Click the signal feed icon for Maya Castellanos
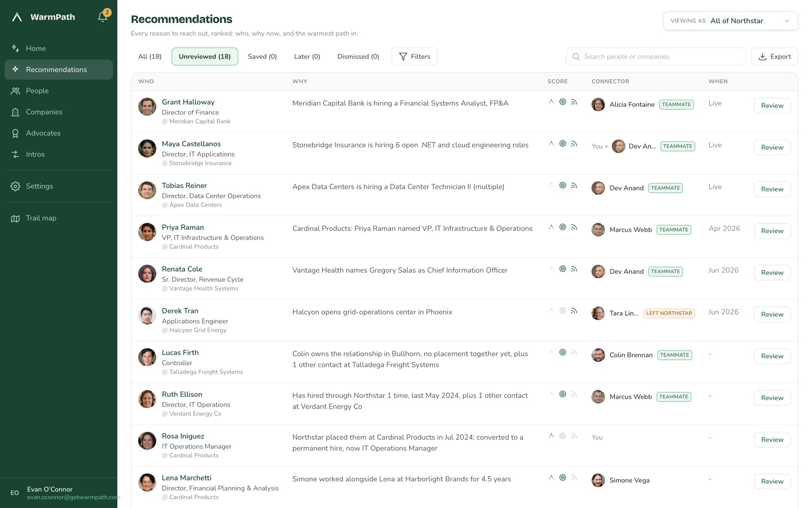This screenshot has height=508, width=812. coord(574,144)
